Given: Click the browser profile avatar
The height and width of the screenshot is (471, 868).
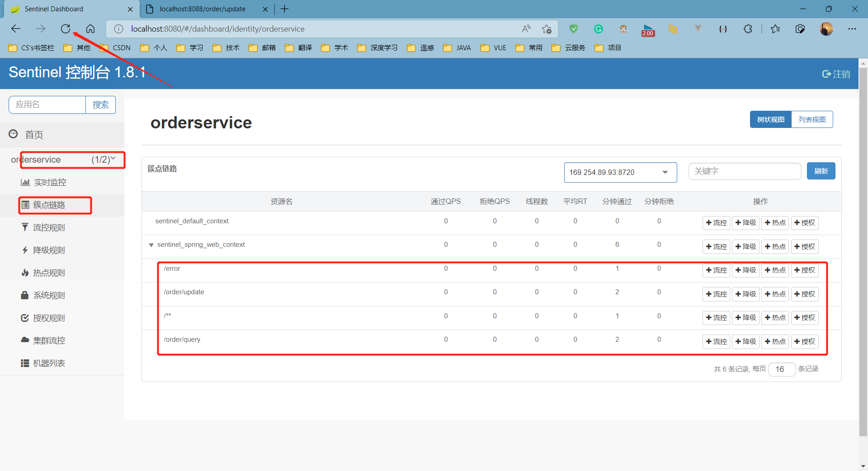Looking at the screenshot, I should pos(826,29).
